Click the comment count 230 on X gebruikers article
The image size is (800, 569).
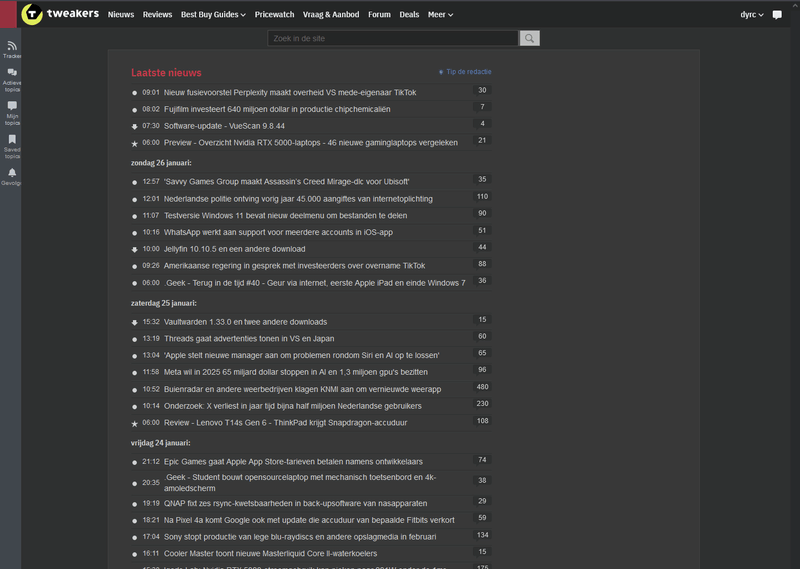click(x=482, y=404)
